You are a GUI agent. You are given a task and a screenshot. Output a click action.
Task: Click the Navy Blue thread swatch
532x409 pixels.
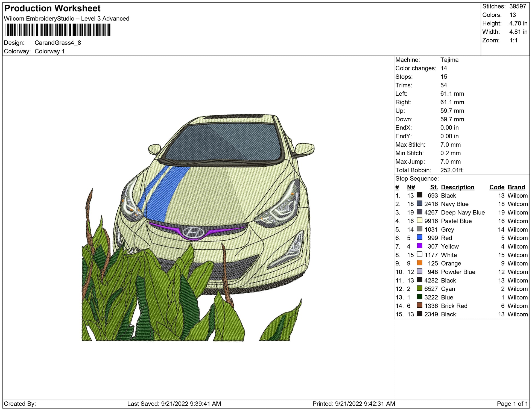tap(419, 204)
